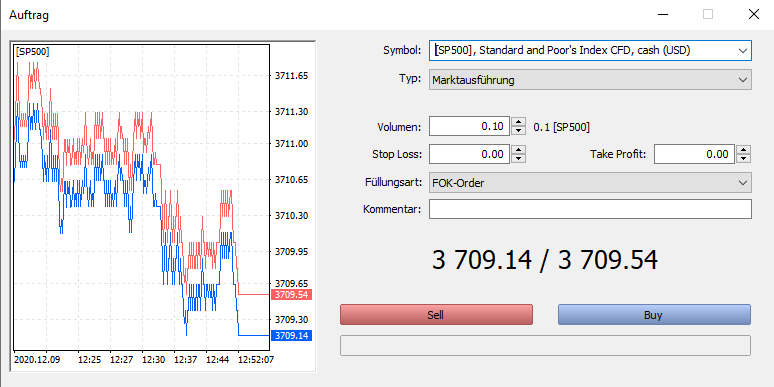Lower Take Profit using down arrow
This screenshot has height=387, width=774.
click(x=743, y=159)
